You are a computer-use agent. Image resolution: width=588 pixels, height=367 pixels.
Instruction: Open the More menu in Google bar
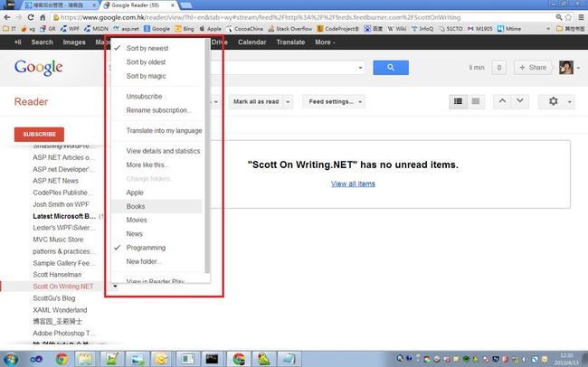(325, 42)
